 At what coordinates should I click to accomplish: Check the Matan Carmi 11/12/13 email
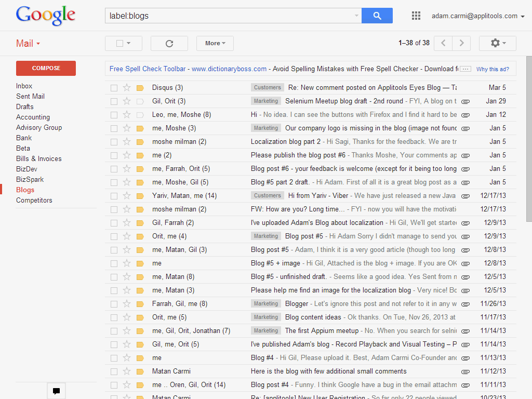114,371
